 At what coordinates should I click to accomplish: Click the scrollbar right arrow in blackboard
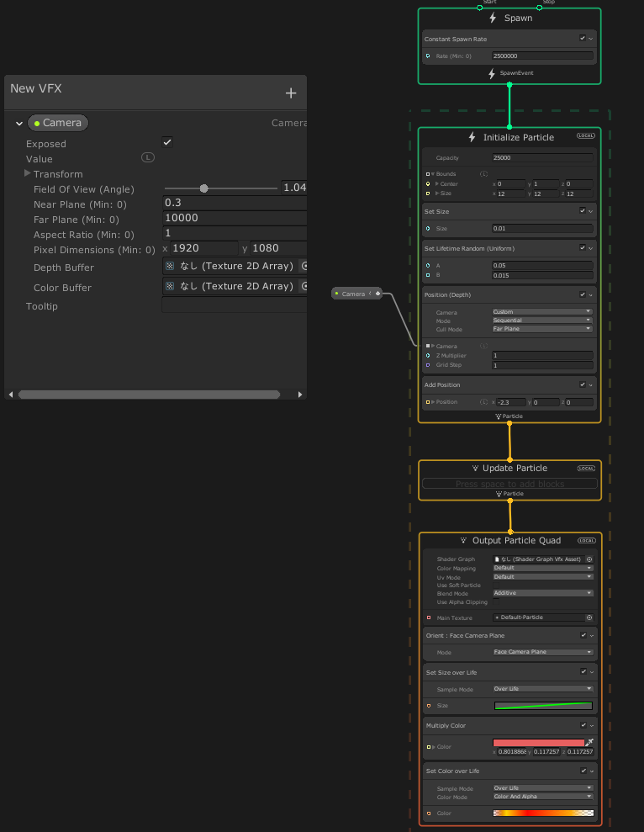coord(300,395)
